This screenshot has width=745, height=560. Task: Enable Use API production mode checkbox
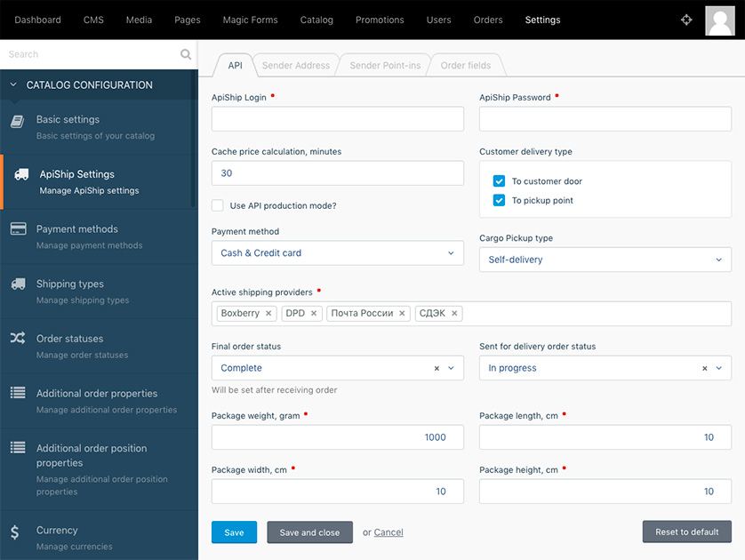tap(218, 205)
